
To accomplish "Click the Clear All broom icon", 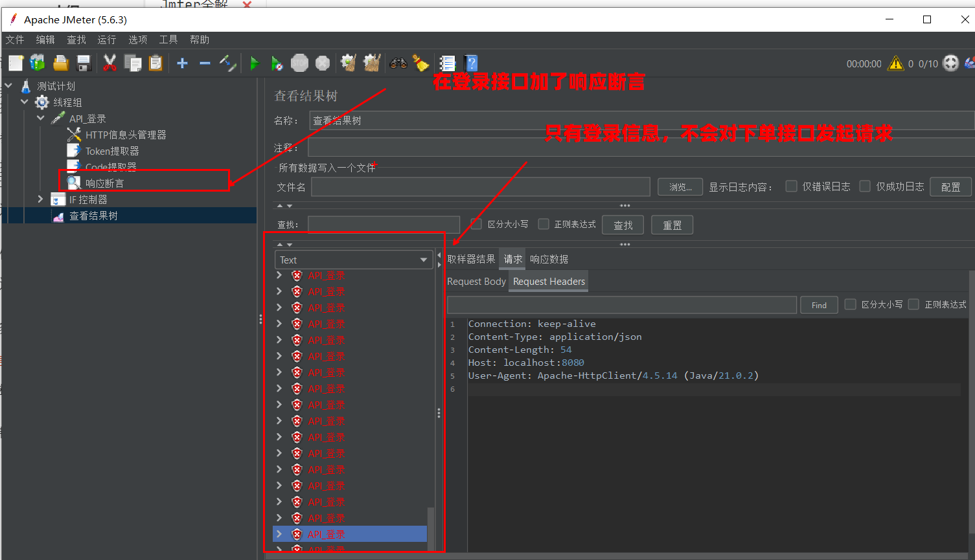I will (421, 63).
